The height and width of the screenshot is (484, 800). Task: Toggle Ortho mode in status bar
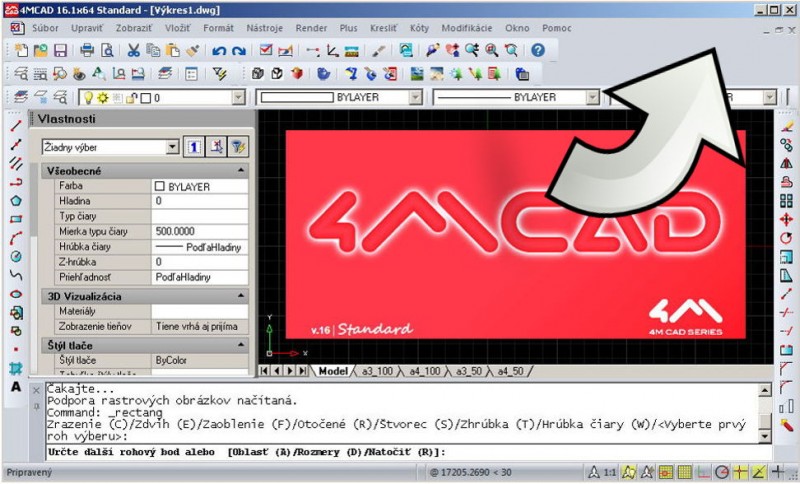click(703, 472)
